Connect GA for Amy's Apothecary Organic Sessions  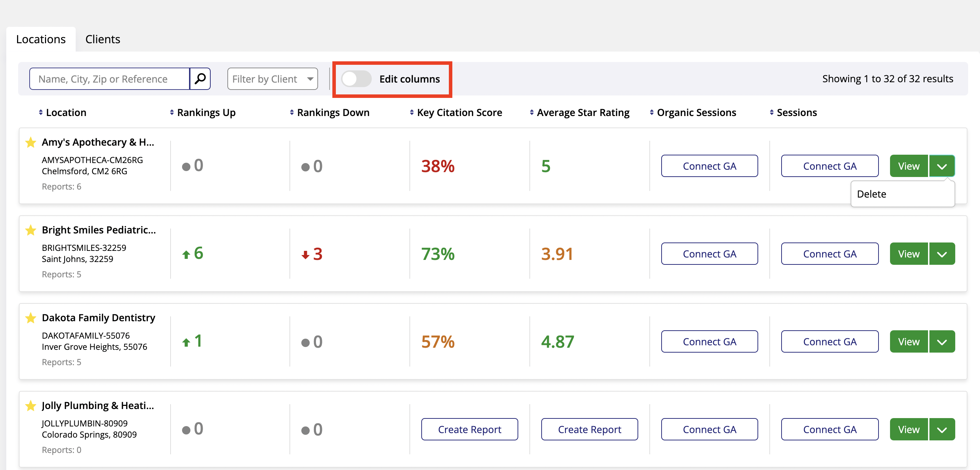click(x=709, y=166)
